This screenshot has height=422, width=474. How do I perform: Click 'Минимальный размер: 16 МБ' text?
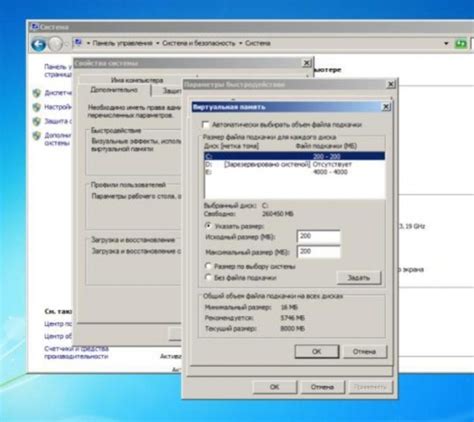click(x=251, y=307)
